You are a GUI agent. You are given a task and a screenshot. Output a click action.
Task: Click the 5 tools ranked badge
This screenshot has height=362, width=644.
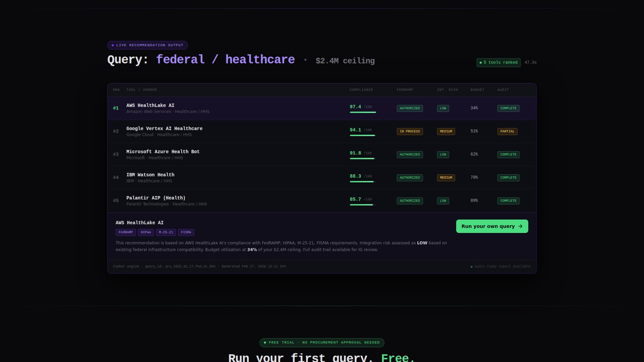click(498, 63)
